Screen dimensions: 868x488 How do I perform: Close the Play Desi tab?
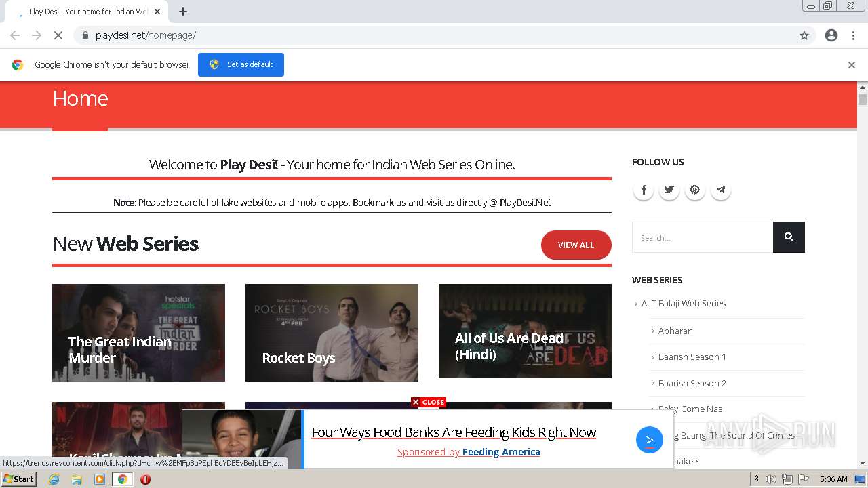(x=157, y=12)
